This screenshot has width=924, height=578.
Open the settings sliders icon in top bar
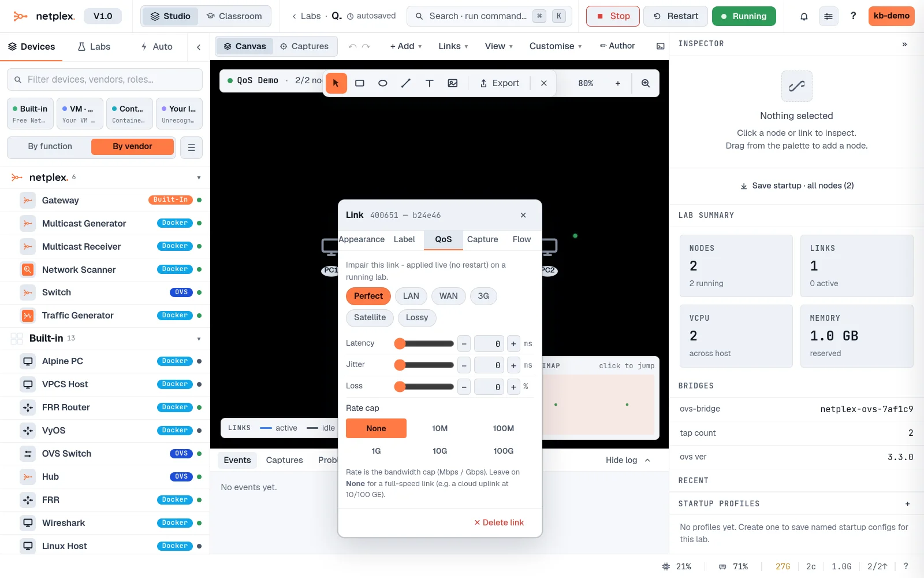(x=829, y=16)
